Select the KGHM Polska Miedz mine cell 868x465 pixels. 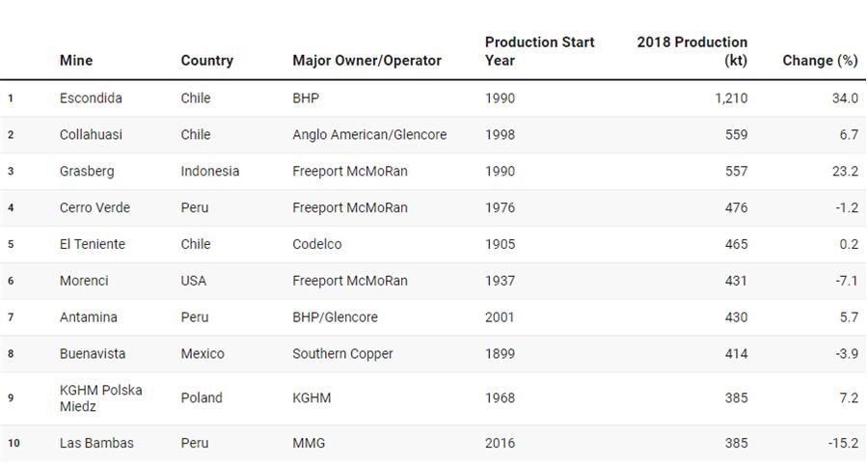100,398
